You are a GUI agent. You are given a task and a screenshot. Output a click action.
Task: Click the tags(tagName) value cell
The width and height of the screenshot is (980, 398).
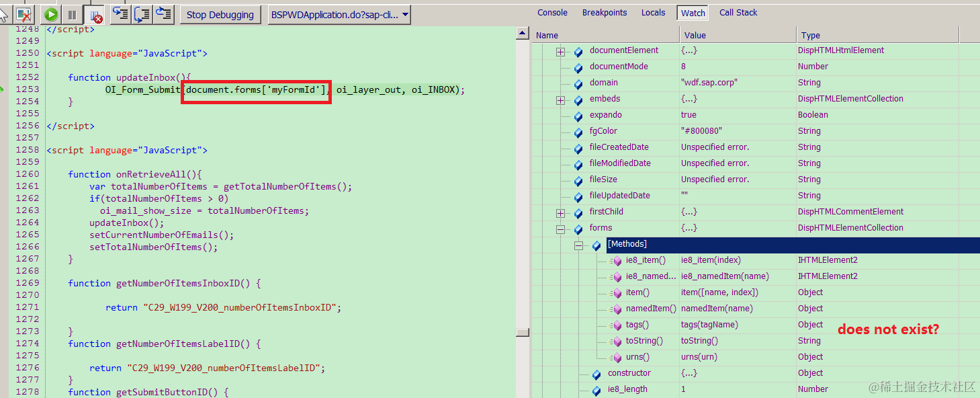[x=709, y=325]
